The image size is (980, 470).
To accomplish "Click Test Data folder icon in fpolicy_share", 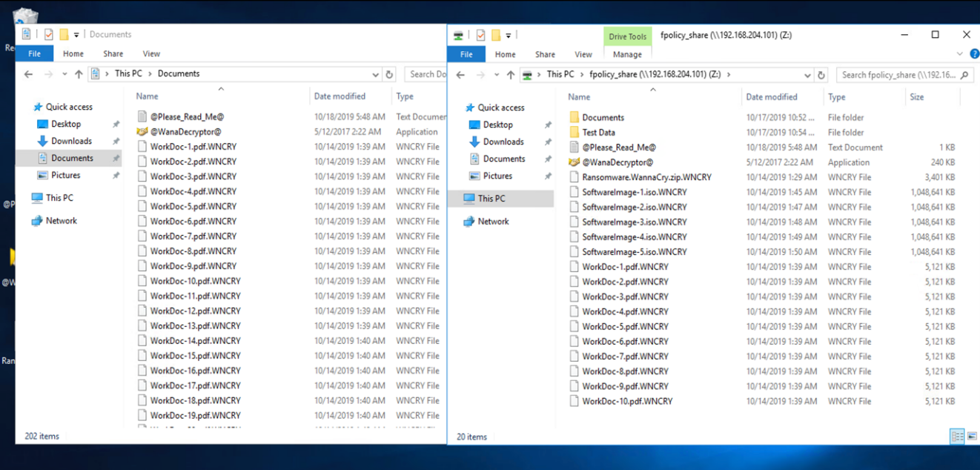I will pos(574,132).
